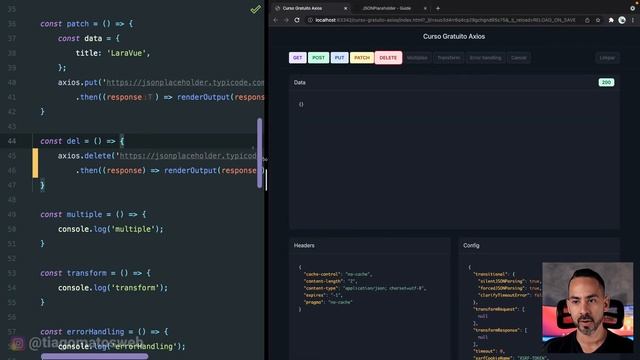640x360 pixels.
Task: Click the Headers panel heading
Action: [304, 245]
